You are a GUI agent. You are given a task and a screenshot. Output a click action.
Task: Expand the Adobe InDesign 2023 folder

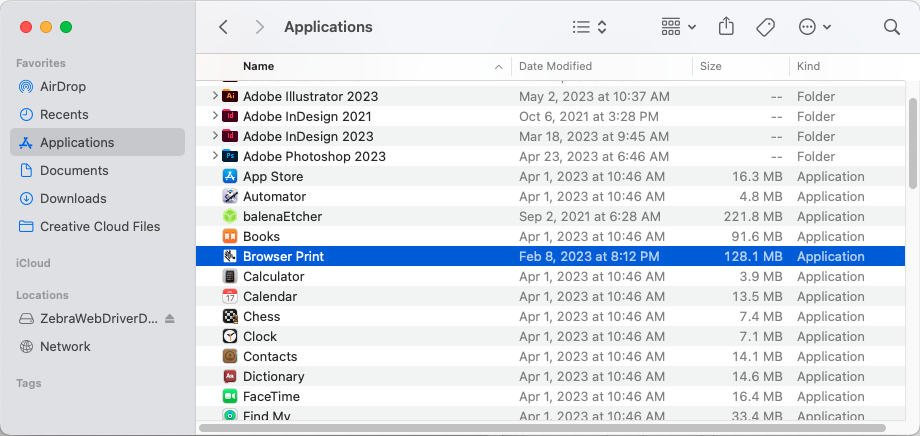215,136
